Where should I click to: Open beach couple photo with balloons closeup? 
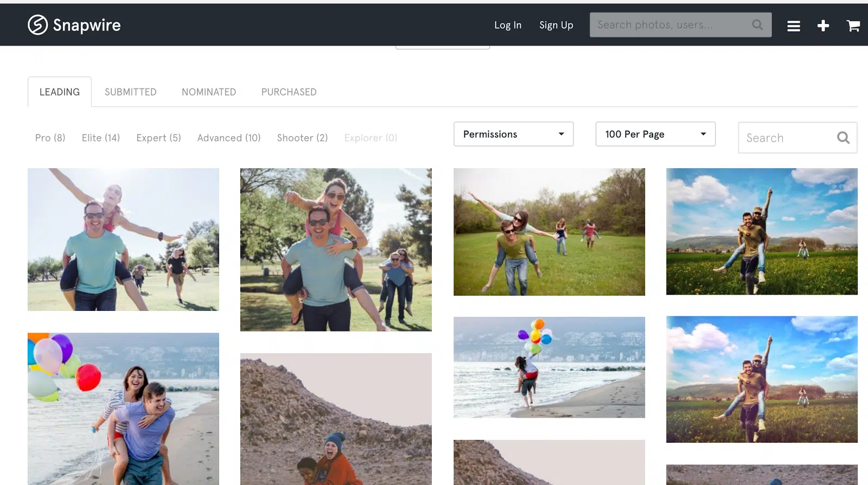click(x=123, y=409)
